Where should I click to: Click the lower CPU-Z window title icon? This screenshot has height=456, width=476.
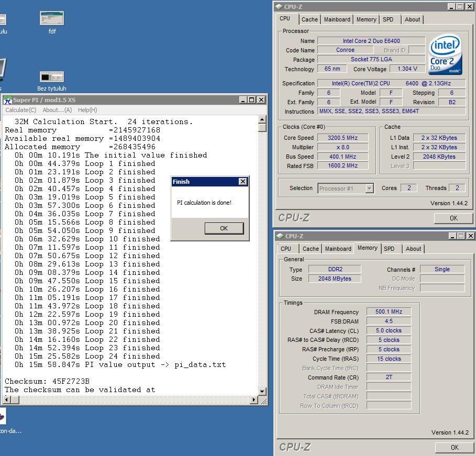coord(280,236)
